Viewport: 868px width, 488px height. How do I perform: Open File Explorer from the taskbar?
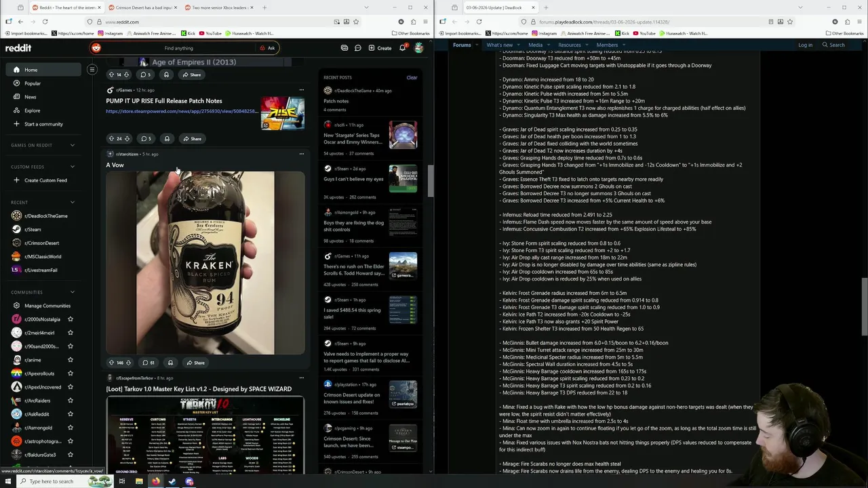click(x=139, y=481)
